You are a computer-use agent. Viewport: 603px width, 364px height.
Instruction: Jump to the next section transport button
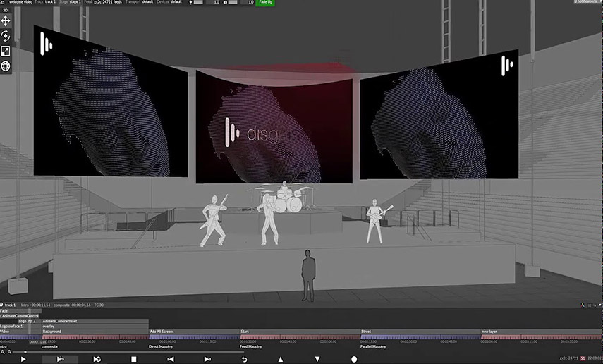click(x=207, y=359)
